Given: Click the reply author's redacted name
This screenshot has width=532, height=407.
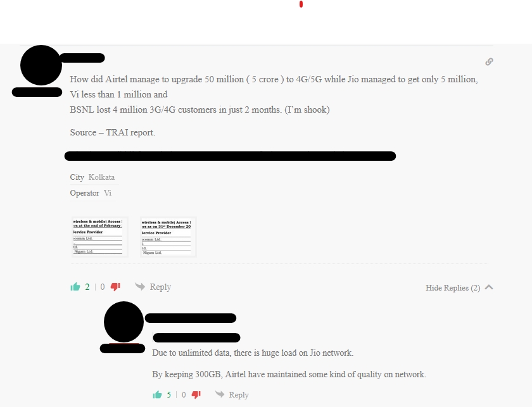Looking at the screenshot, I should tap(191, 318).
